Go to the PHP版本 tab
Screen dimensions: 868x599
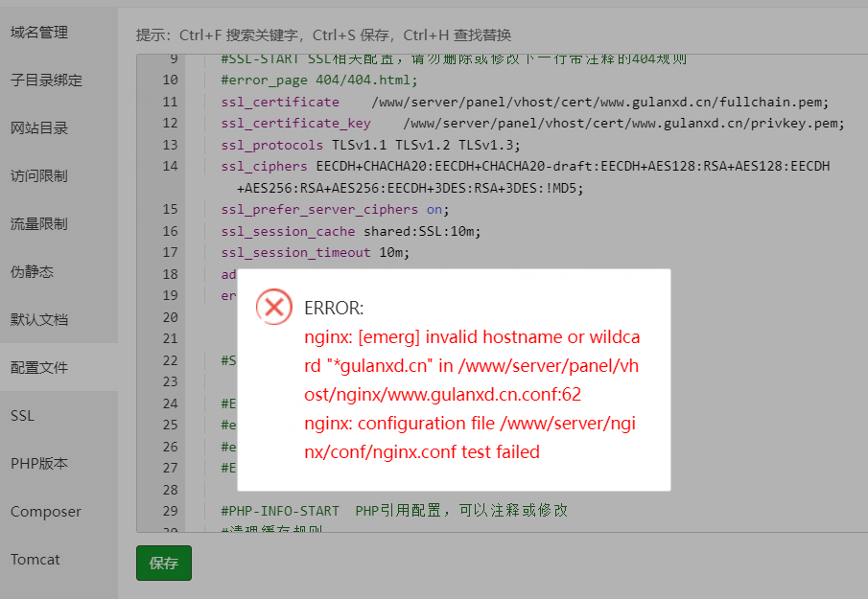pyautogui.click(x=39, y=464)
